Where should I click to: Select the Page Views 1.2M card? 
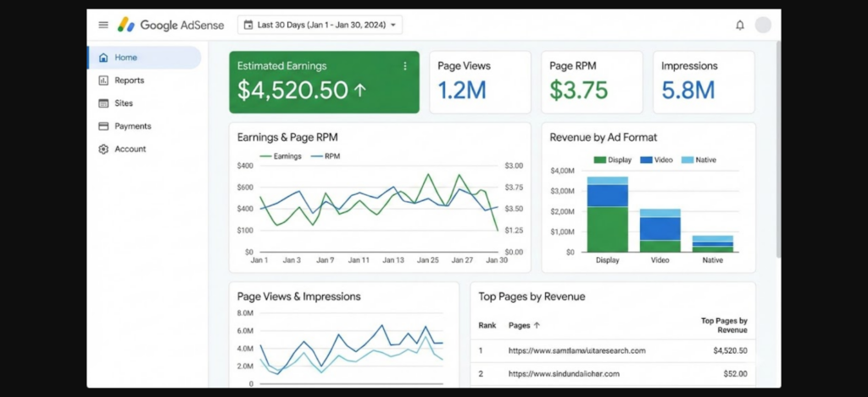480,82
